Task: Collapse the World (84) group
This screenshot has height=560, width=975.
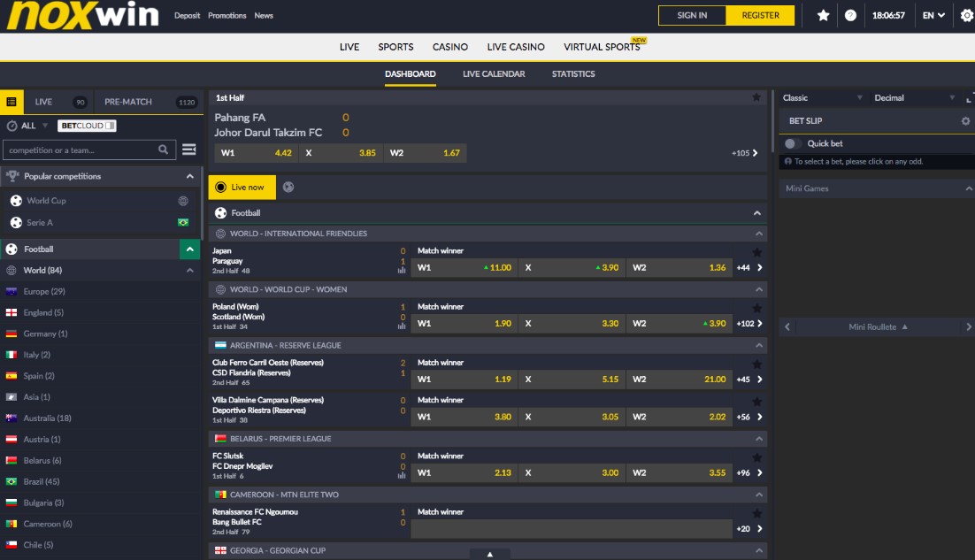Action: coord(189,271)
